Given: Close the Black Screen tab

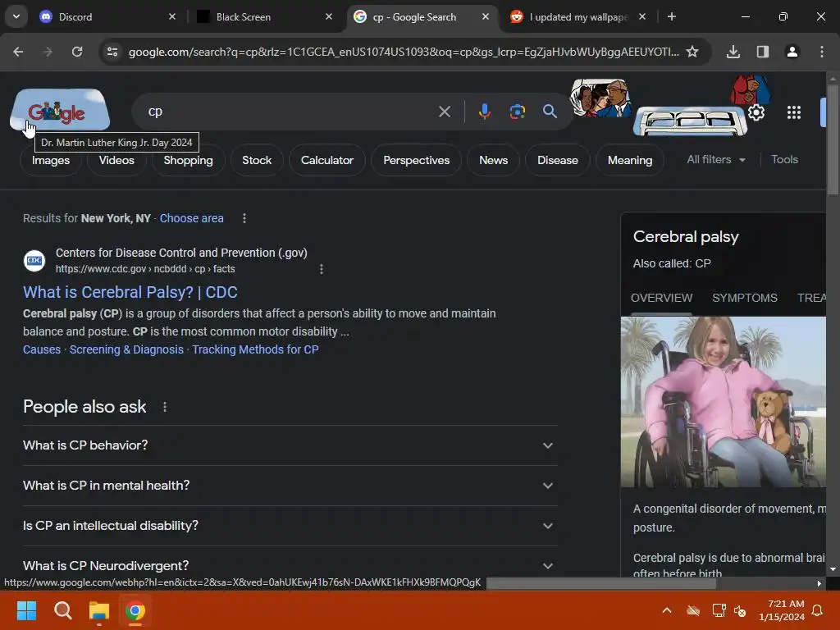Looking at the screenshot, I should click(x=329, y=16).
